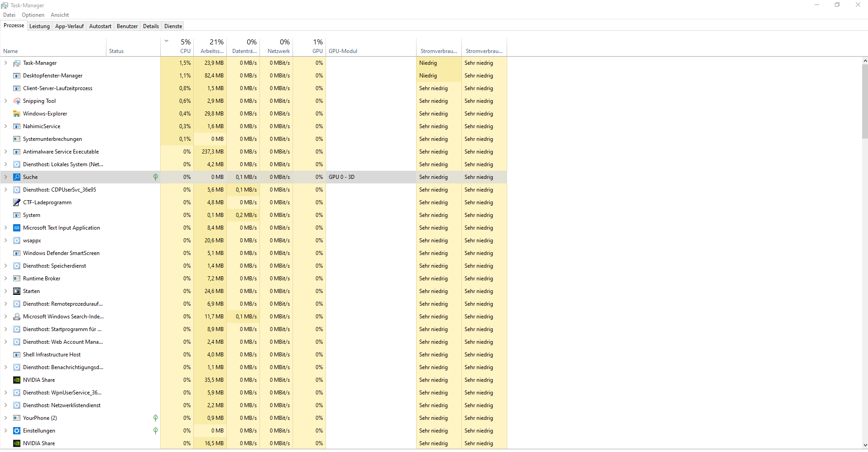Sort processes by Name column
The width and height of the screenshot is (868, 452).
point(53,46)
